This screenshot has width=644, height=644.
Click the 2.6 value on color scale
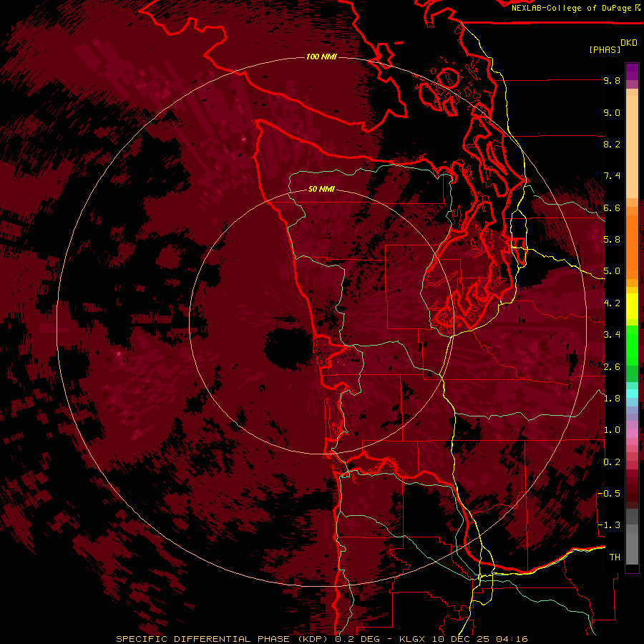click(612, 367)
